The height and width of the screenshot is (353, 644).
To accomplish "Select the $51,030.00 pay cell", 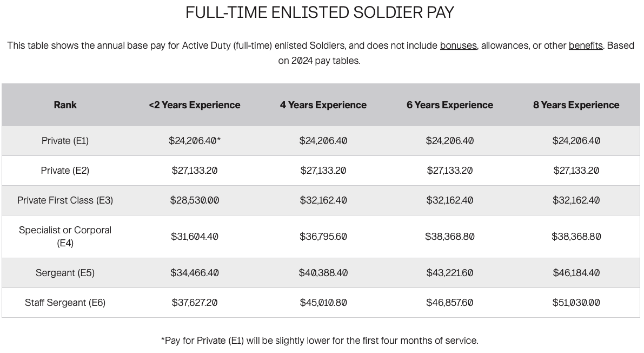I will 576,303.
